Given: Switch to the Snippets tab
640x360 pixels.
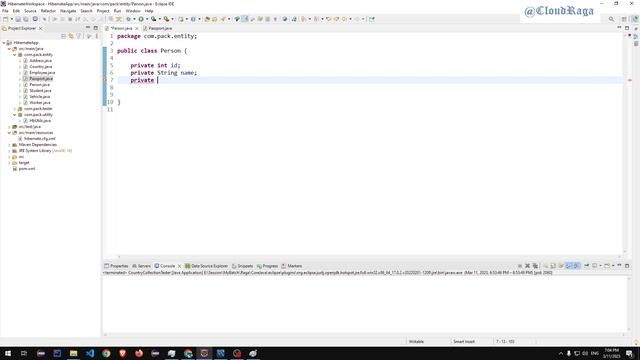Looking at the screenshot, I should 242,266.
